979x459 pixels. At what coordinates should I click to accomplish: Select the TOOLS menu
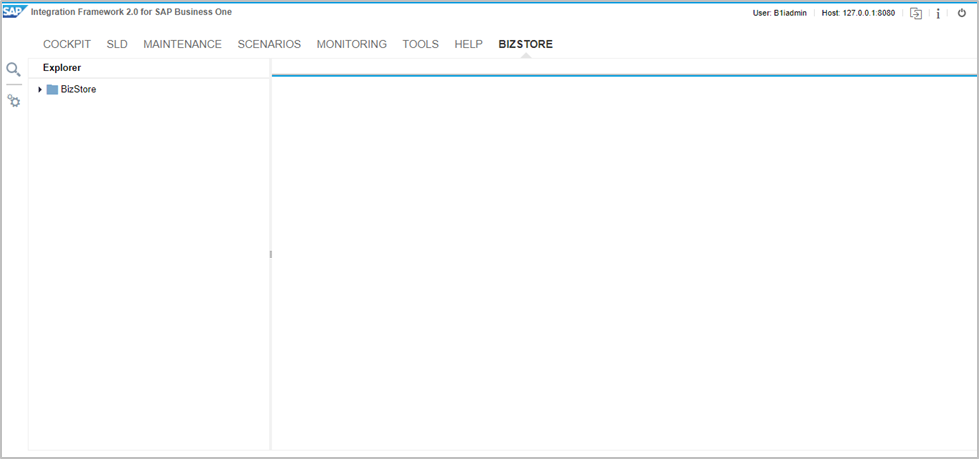(420, 44)
